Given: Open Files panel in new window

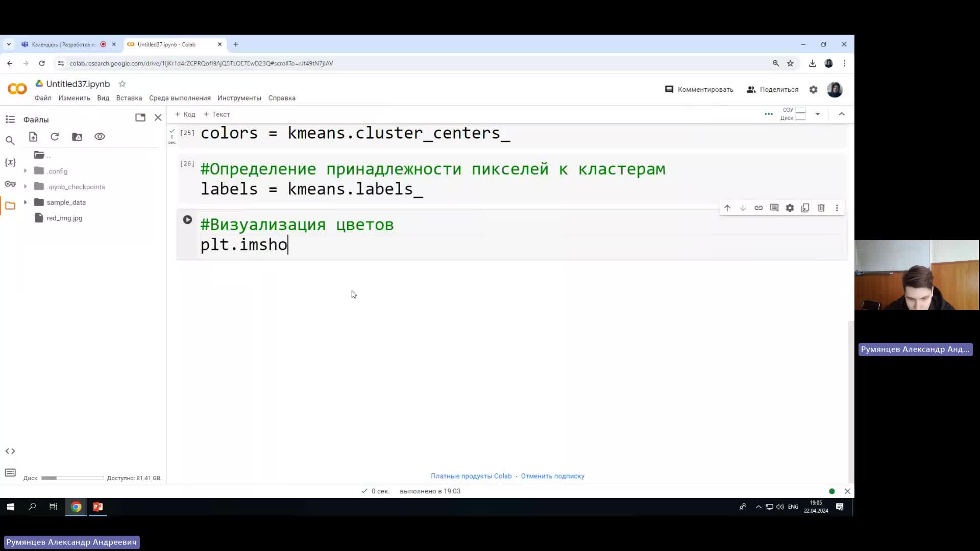Looking at the screenshot, I should [140, 118].
